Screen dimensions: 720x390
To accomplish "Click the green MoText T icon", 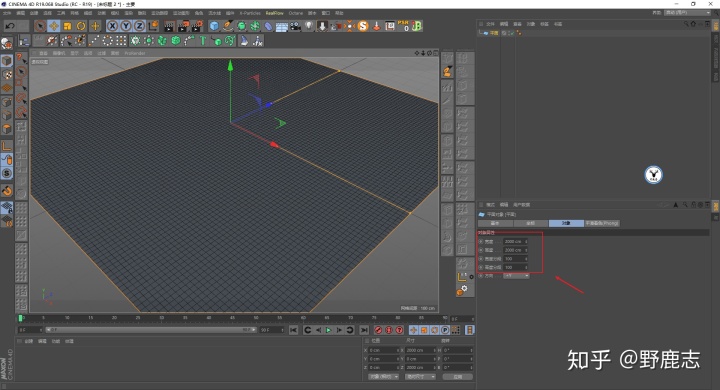I will coord(202,41).
